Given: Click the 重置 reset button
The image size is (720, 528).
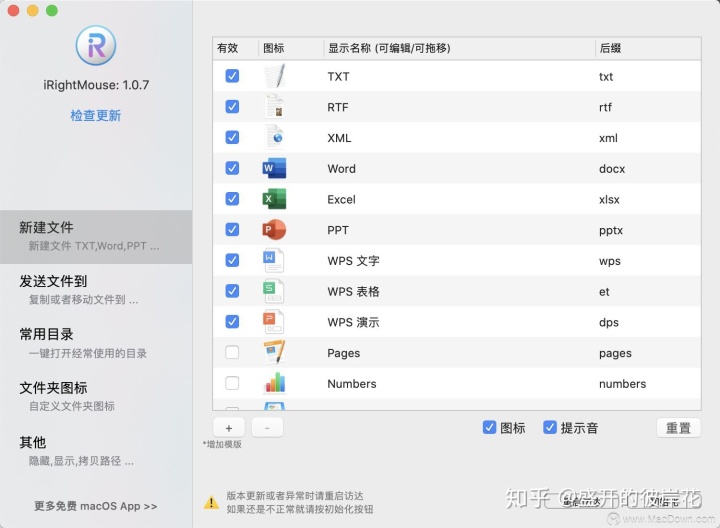Looking at the screenshot, I should 679,428.
